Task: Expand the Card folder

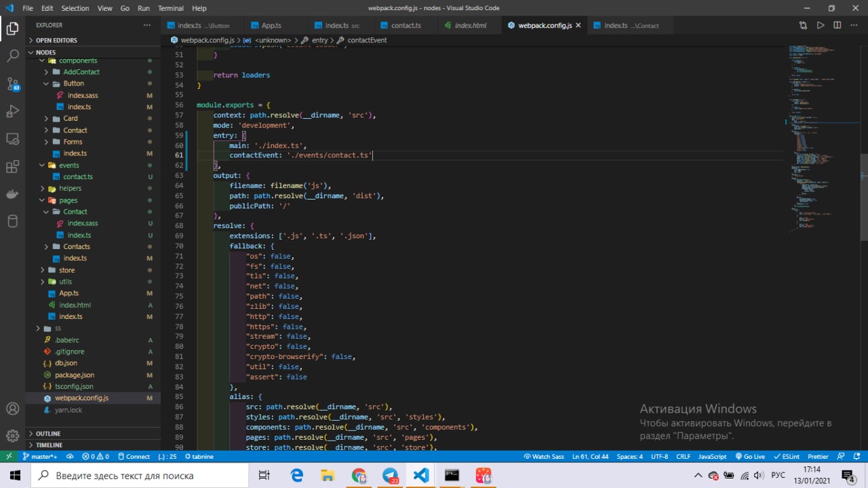Action: click(71, 118)
